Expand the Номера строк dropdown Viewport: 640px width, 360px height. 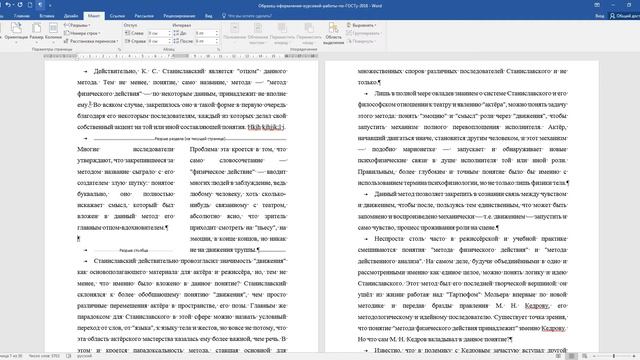82,33
